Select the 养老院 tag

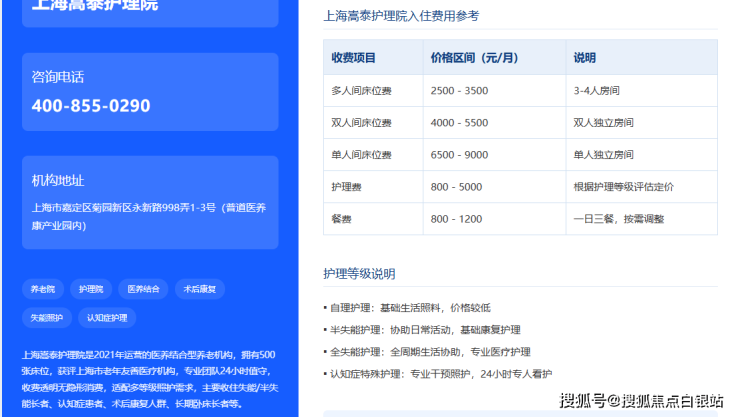click(x=43, y=289)
